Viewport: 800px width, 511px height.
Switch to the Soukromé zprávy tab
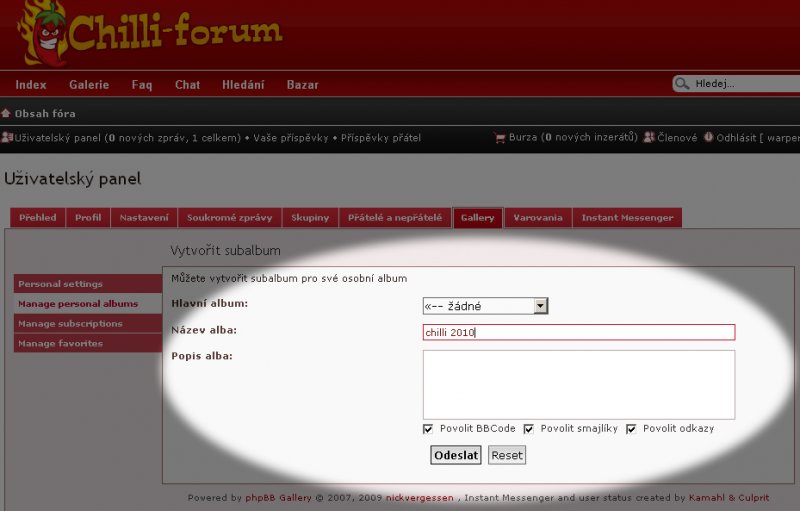point(230,218)
